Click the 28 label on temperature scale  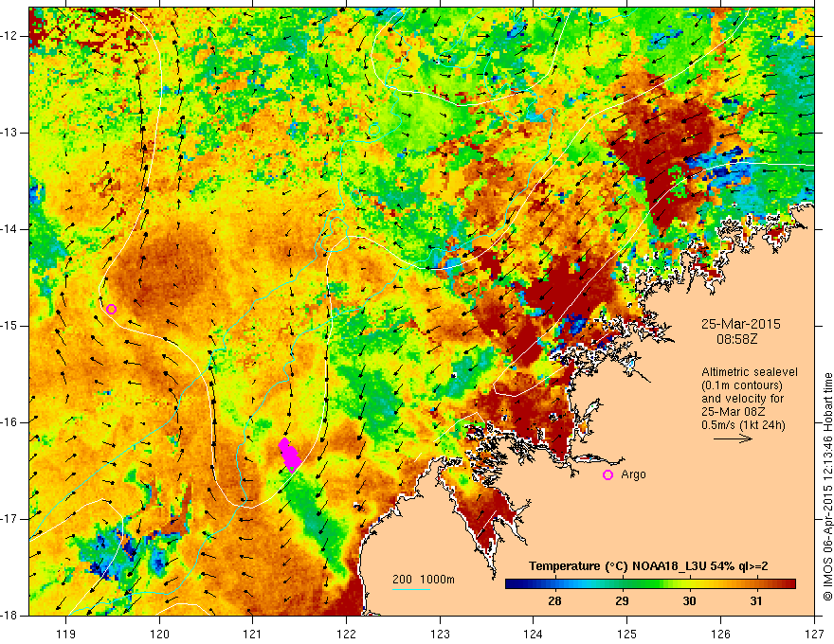554,601
